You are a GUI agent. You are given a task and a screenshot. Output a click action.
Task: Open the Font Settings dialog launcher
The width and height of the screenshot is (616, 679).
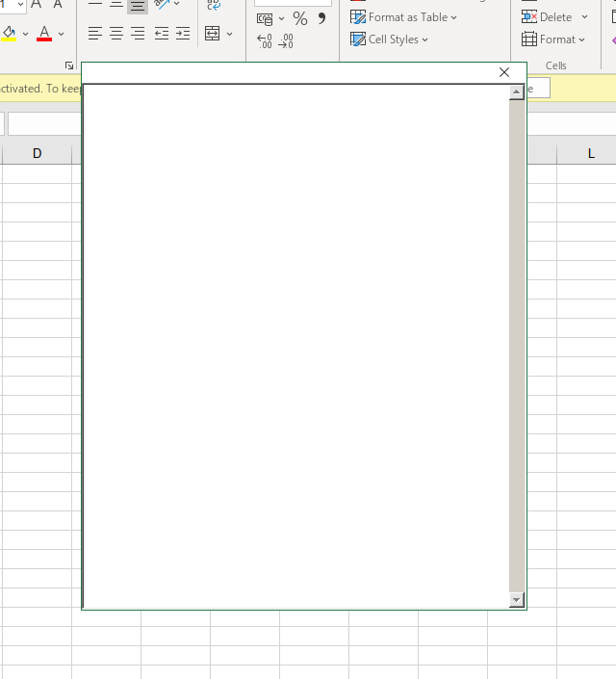pyautogui.click(x=69, y=65)
